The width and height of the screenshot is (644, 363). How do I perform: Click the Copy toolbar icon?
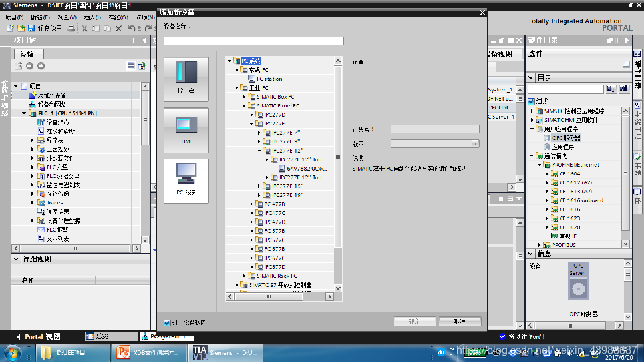coord(96,28)
